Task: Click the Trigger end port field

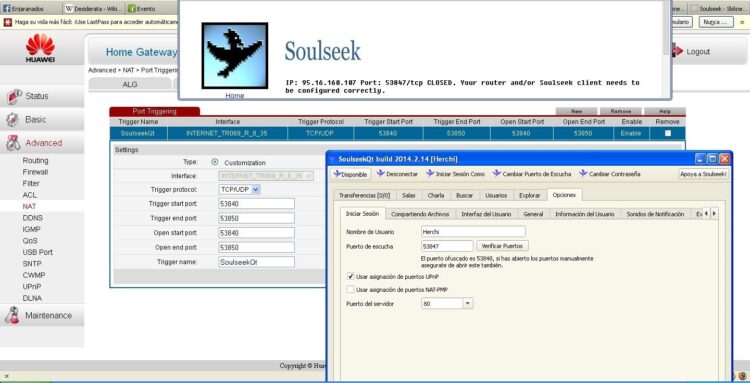Action: (256, 219)
